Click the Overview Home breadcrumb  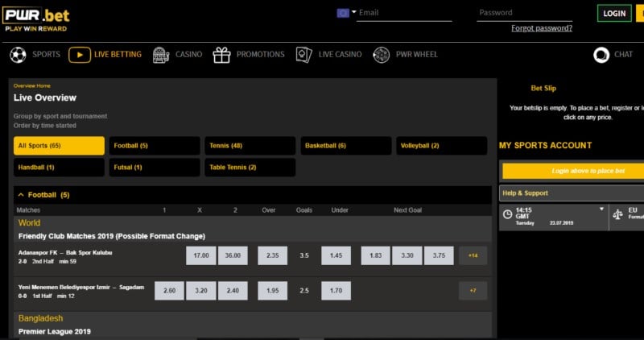point(31,86)
